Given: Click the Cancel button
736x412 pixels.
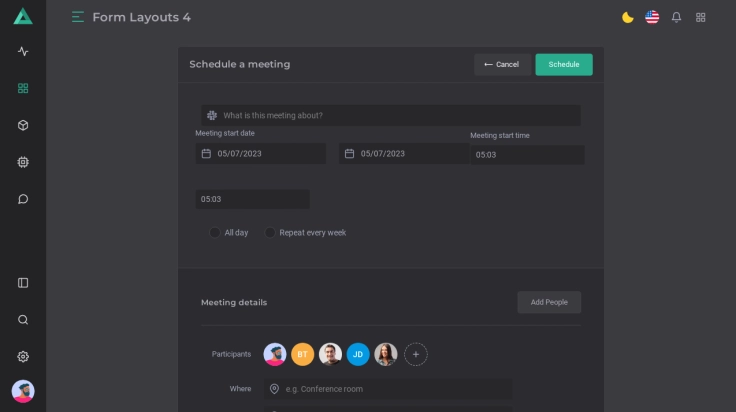Looking at the screenshot, I should [x=502, y=65].
